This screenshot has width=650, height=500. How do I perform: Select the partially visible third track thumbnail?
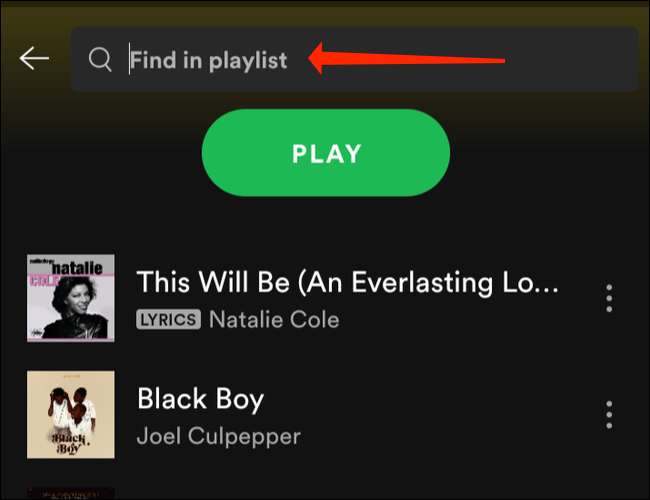tap(71, 493)
